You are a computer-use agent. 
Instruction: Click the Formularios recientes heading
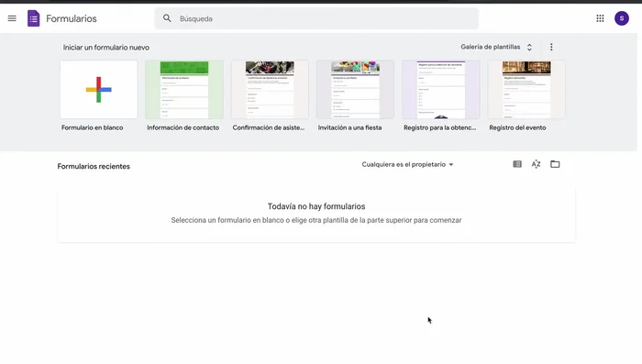click(x=94, y=166)
